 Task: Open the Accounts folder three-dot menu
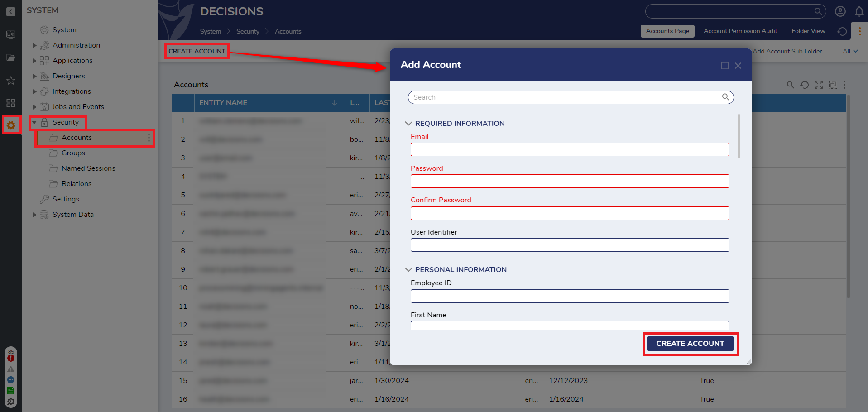coord(149,138)
